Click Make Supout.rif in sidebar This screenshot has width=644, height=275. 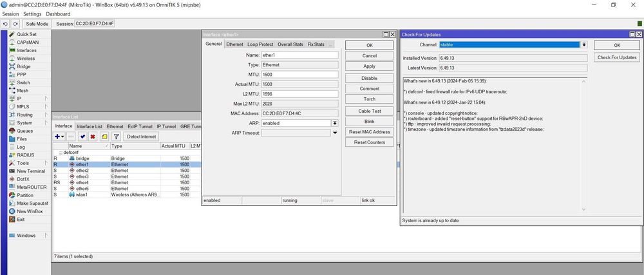[x=32, y=204]
